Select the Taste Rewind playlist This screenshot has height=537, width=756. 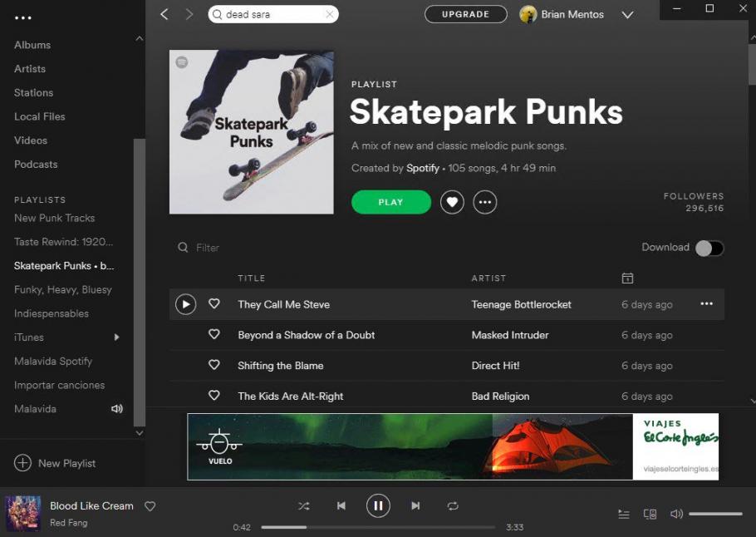(x=63, y=242)
